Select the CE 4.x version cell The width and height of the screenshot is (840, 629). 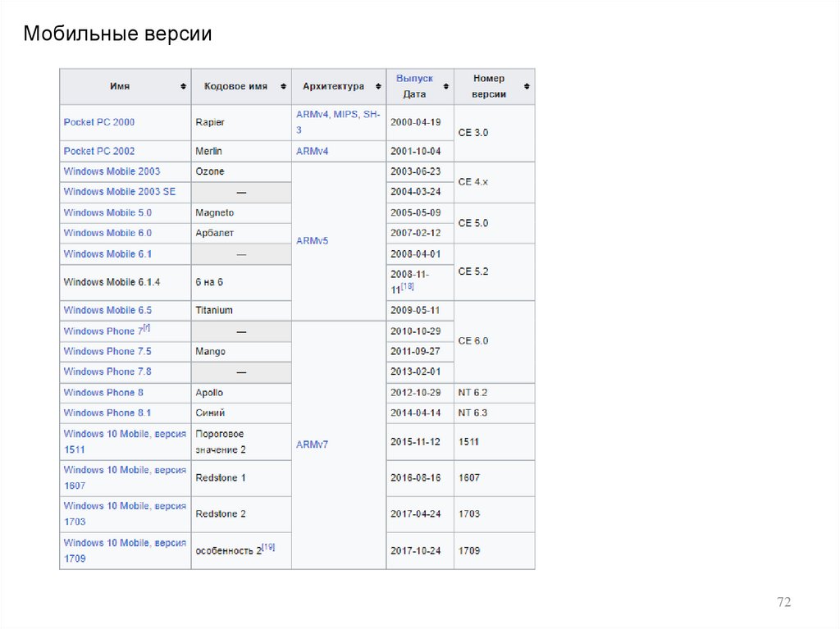pos(495,182)
